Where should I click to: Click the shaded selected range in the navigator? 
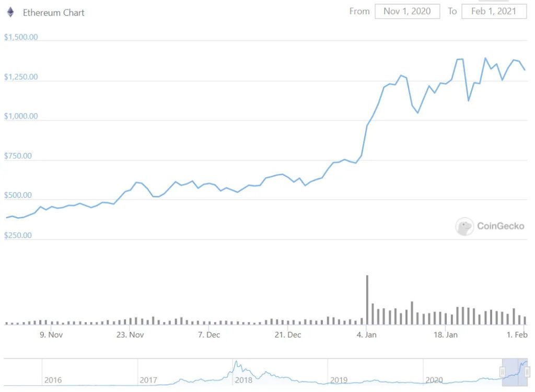coord(515,372)
